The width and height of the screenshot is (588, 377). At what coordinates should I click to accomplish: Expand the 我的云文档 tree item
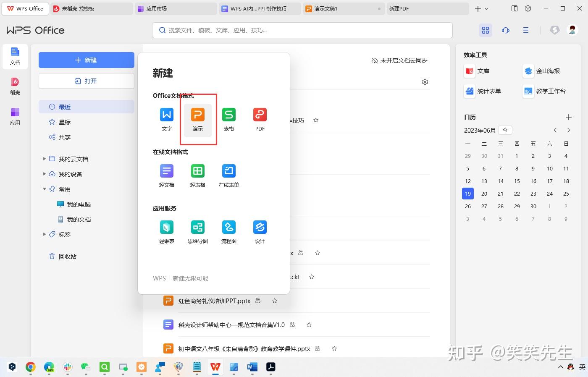[x=45, y=159]
